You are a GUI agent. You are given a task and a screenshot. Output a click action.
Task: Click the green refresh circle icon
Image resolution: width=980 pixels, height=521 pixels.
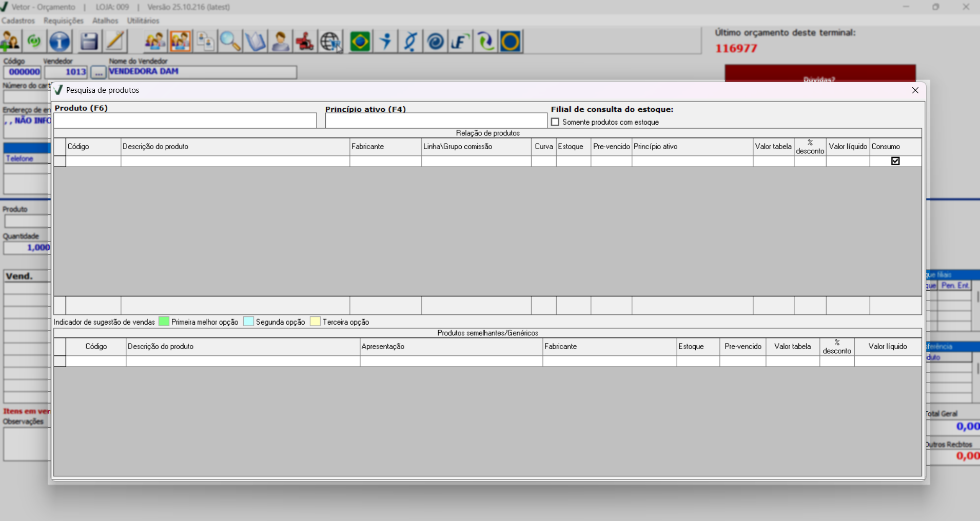[34, 42]
